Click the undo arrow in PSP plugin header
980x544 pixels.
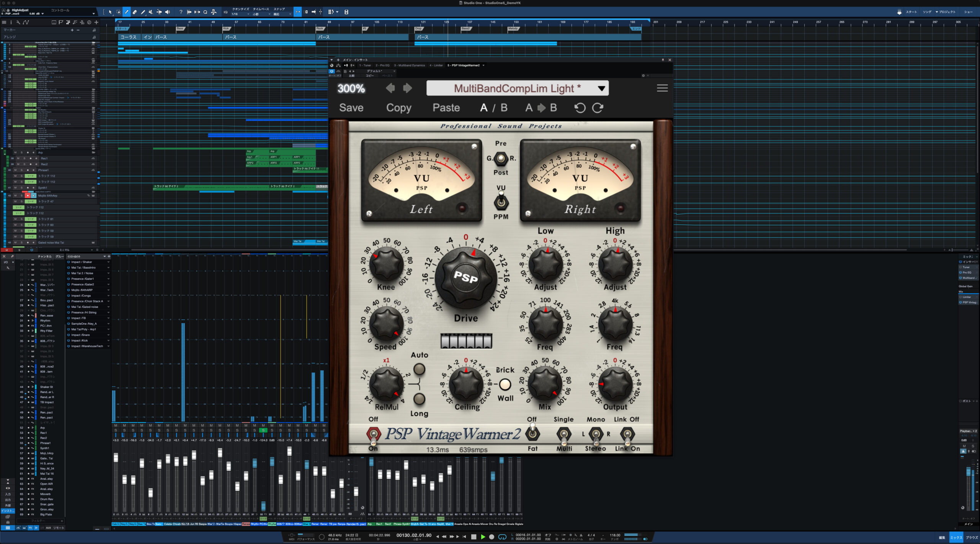[580, 108]
